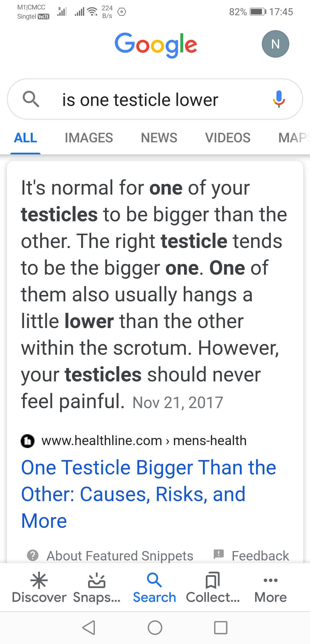
Task: Tap the Healthline favicon beside the URL
Action: point(28,441)
